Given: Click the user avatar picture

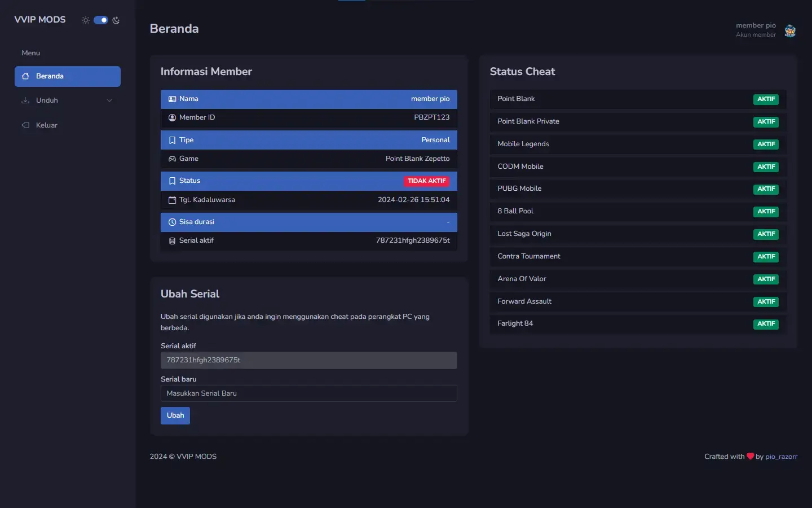Looking at the screenshot, I should tap(790, 30).
